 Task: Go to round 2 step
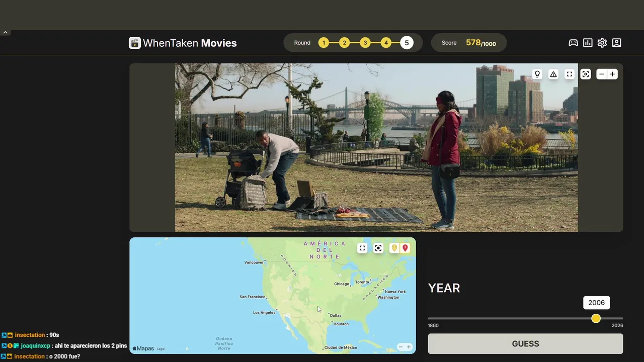pos(344,43)
